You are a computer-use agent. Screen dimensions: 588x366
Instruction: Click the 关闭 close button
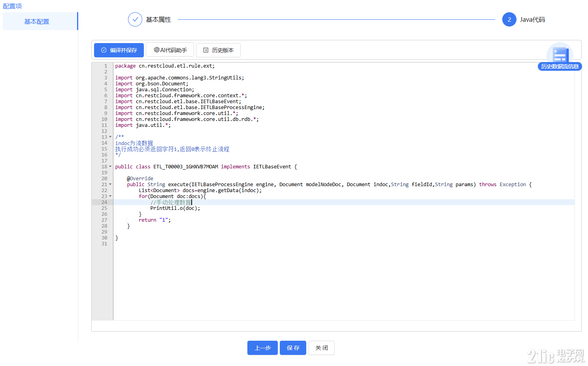coord(322,348)
